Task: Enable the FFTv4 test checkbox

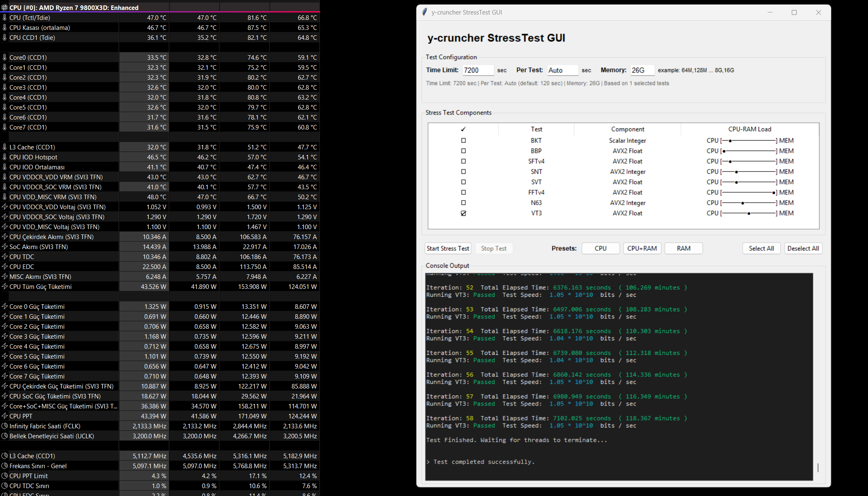Action: pyautogui.click(x=463, y=192)
